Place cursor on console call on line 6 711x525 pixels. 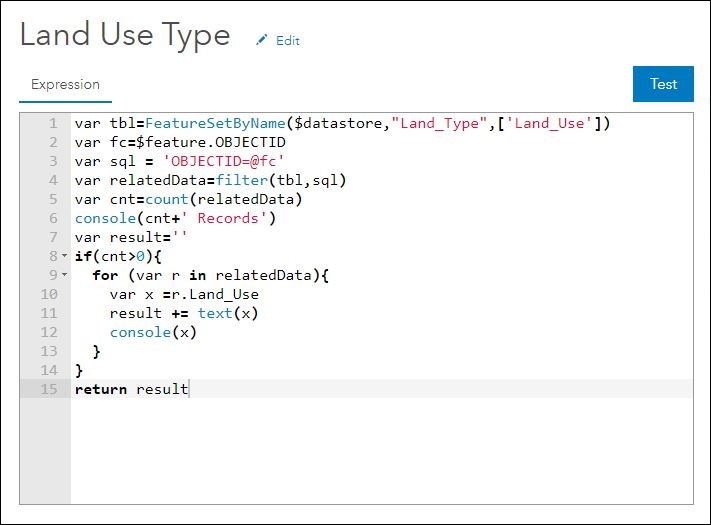click(x=105, y=218)
